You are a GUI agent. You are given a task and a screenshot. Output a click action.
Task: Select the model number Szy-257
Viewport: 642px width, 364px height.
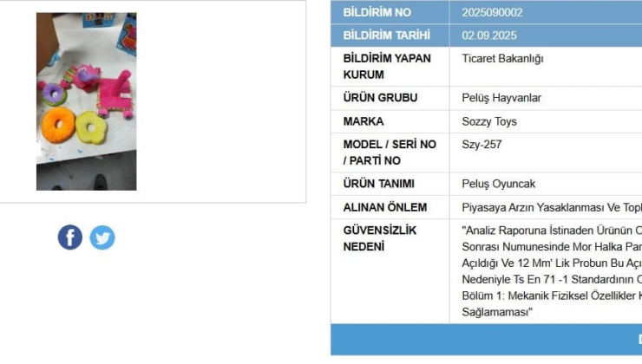(481, 145)
